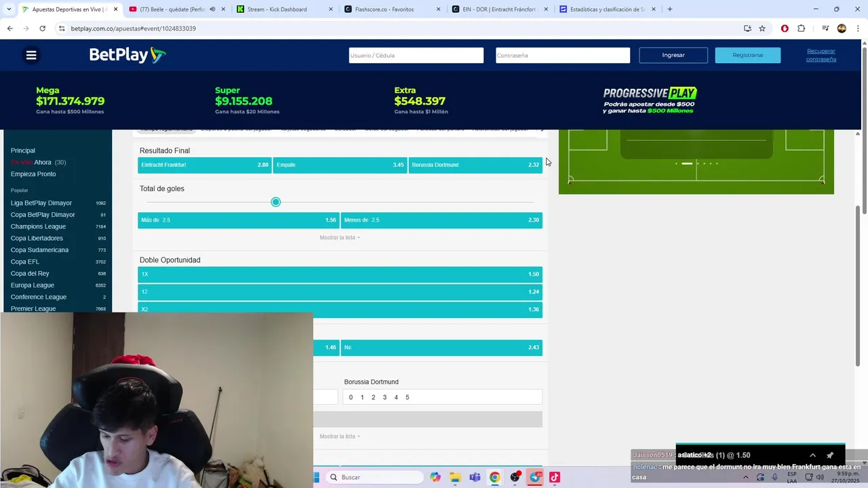Choose 1X double chance at 1.50
The width and height of the screenshot is (868, 488).
[x=340, y=274]
